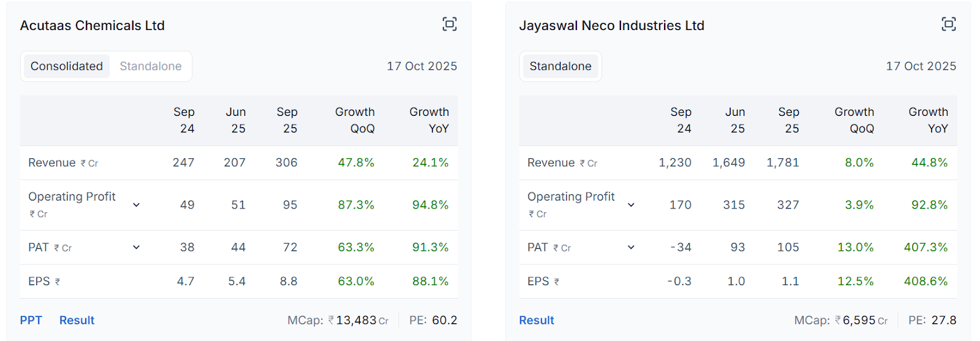The image size is (980, 341).
Task: Expand PAT row for Jayaswal Neco
Action: pos(631,247)
